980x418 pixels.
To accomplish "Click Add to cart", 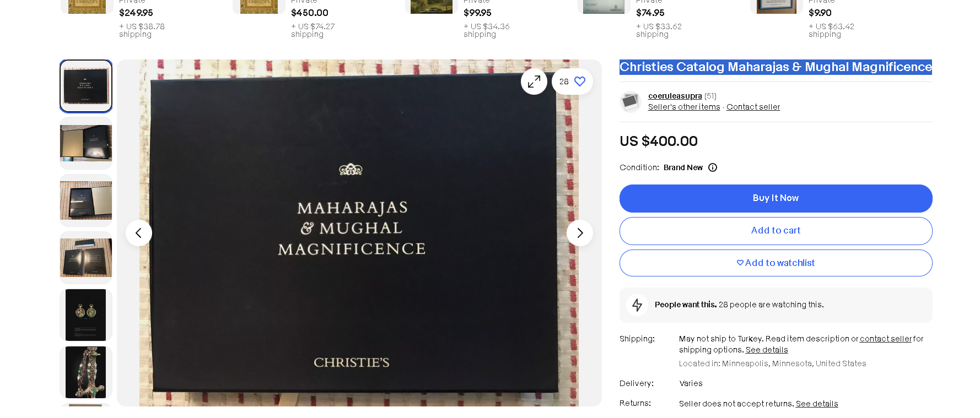I will 776,231.
